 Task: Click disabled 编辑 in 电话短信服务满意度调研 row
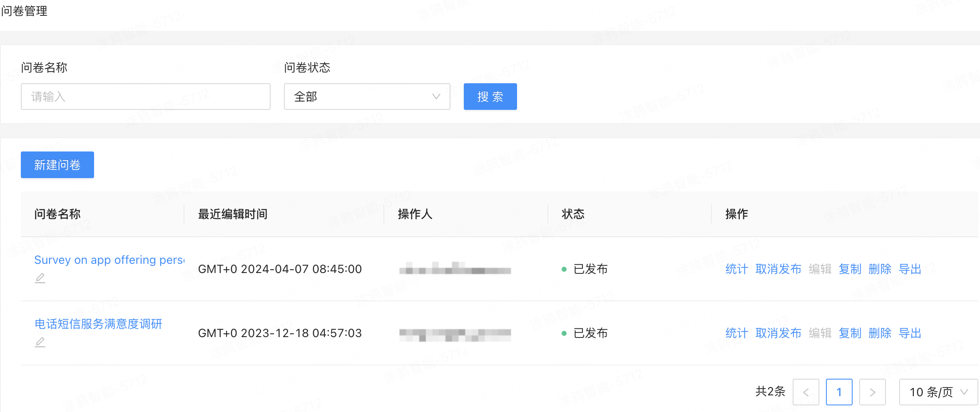(820, 333)
